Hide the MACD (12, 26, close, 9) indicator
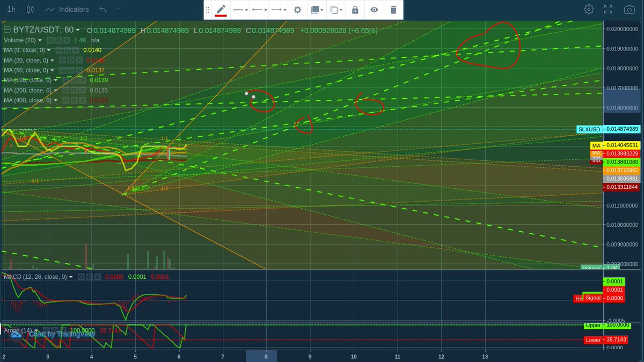The width and height of the screenshot is (644, 362). [81, 277]
